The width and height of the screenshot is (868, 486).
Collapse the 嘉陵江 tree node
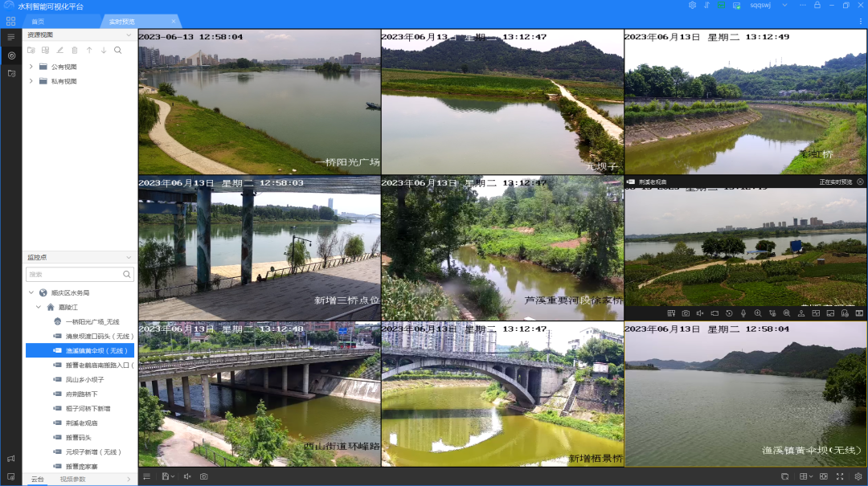pos(38,307)
